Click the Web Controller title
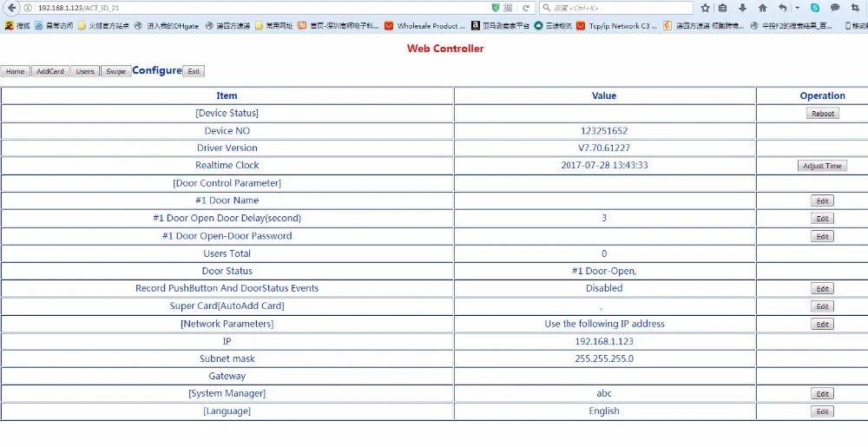Image resolution: width=868 pixels, height=447 pixels. [x=445, y=49]
